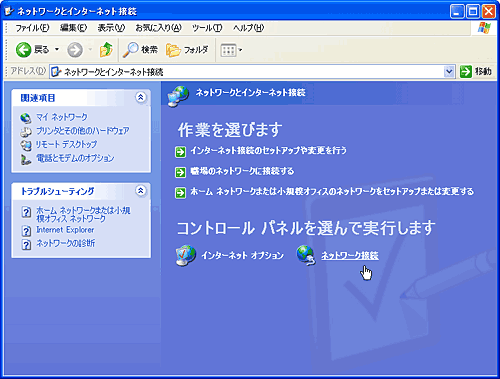
Task: Open the Views dropdown arrow
Action: [241, 50]
